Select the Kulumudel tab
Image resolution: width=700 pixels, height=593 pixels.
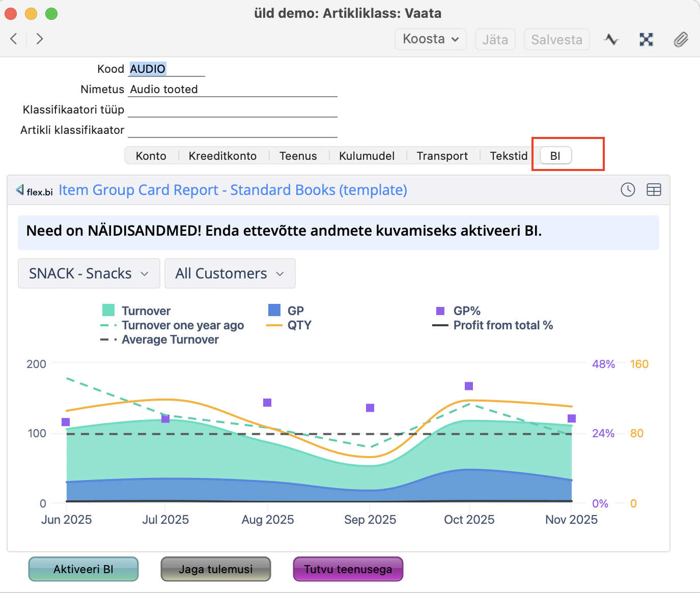tap(367, 156)
